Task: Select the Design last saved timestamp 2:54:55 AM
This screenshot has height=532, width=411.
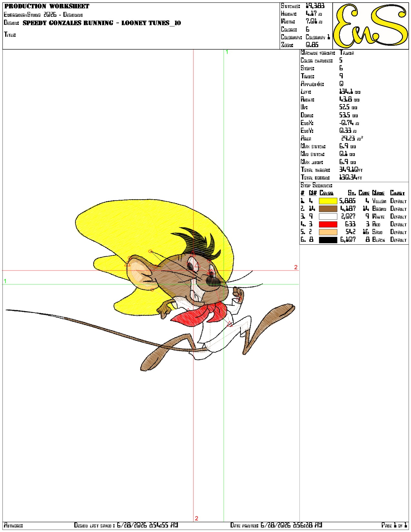Action: click(163, 525)
